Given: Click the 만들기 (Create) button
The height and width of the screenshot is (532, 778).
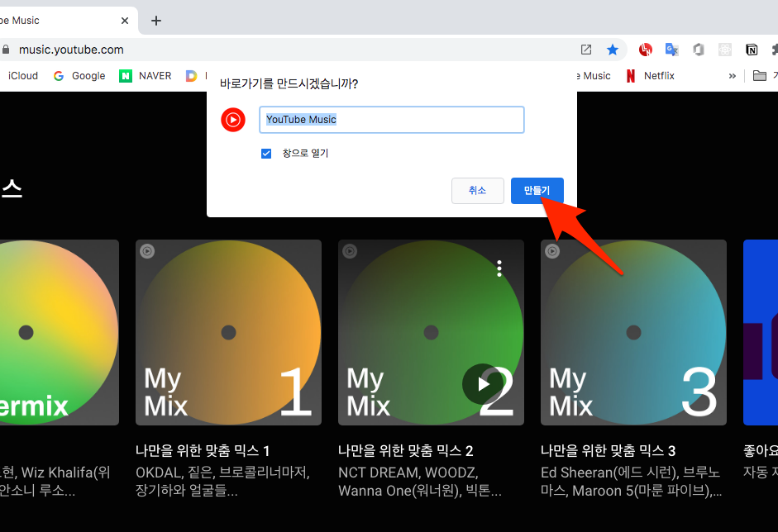Looking at the screenshot, I should click(x=537, y=190).
